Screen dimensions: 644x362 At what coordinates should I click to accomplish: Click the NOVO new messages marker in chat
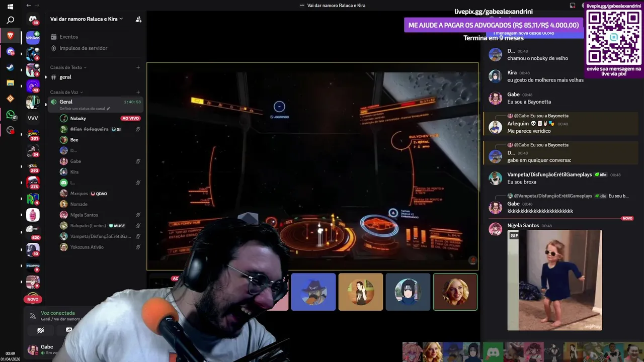tap(627, 218)
